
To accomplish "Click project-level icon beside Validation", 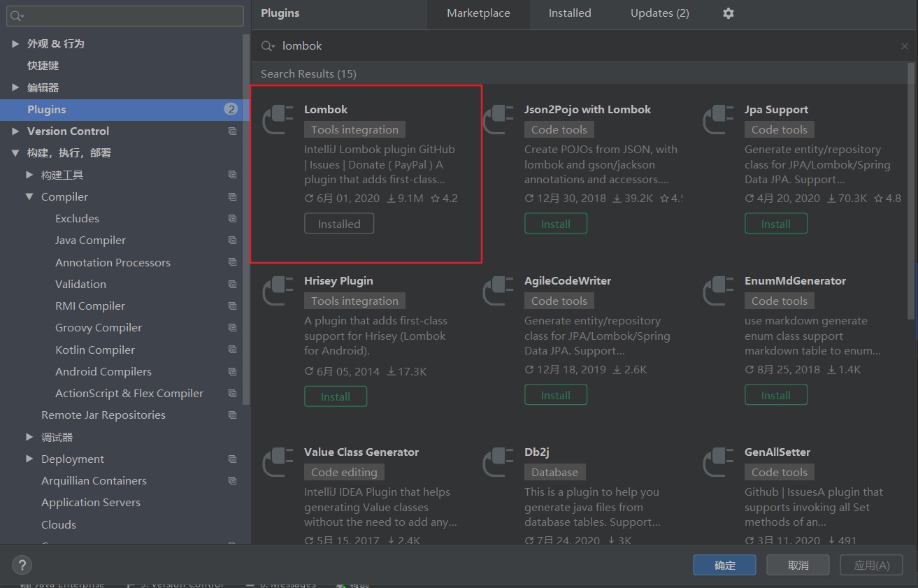I will click(x=232, y=285).
